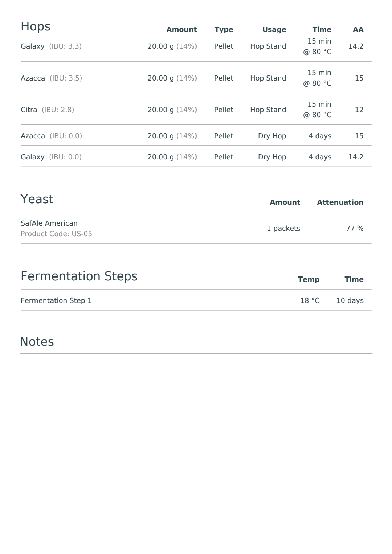Click the Amount column header in Hops

(182, 30)
